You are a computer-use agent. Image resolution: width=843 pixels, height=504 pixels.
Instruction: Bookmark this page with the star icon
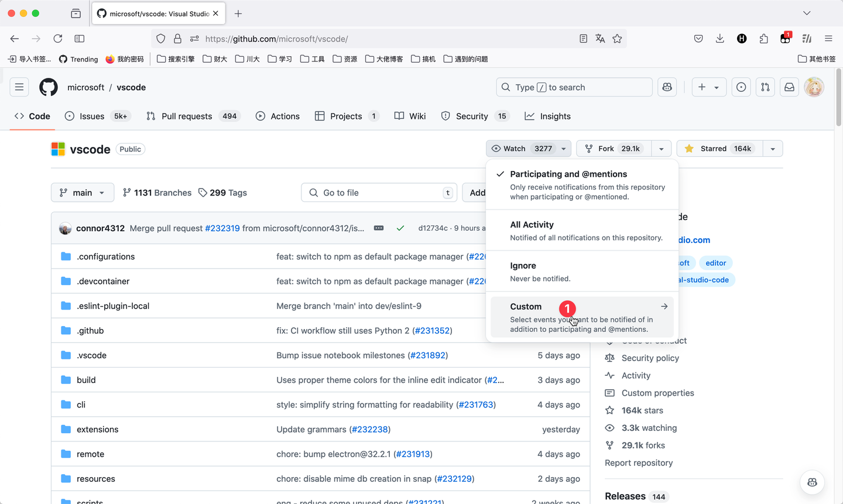pos(617,39)
